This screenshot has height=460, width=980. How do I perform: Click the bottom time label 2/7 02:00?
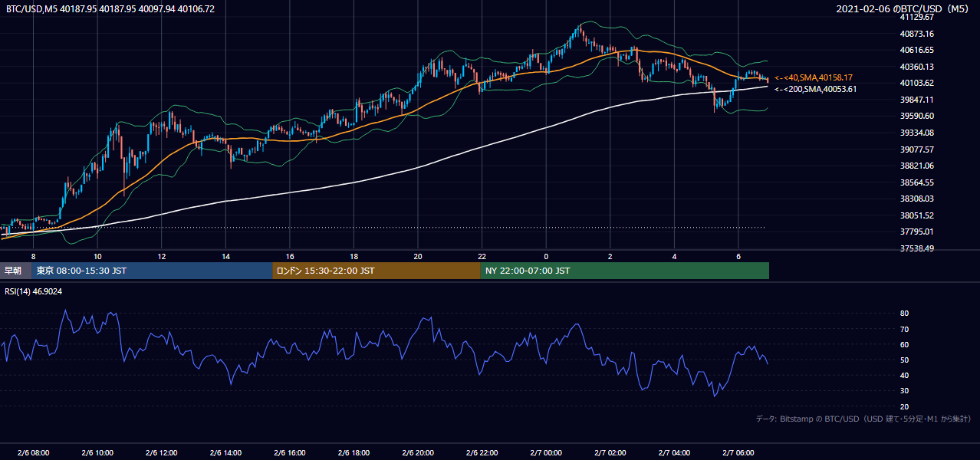(610, 453)
